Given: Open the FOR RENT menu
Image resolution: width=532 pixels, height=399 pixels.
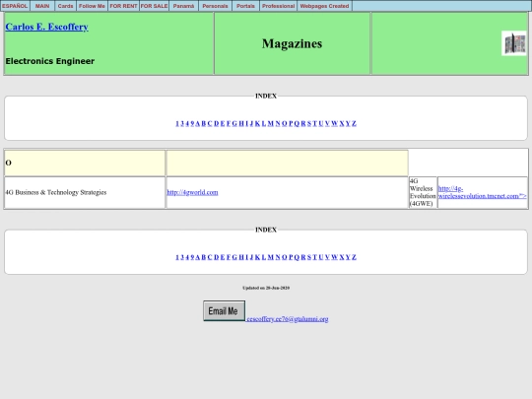Looking at the screenshot, I should pos(123,6).
